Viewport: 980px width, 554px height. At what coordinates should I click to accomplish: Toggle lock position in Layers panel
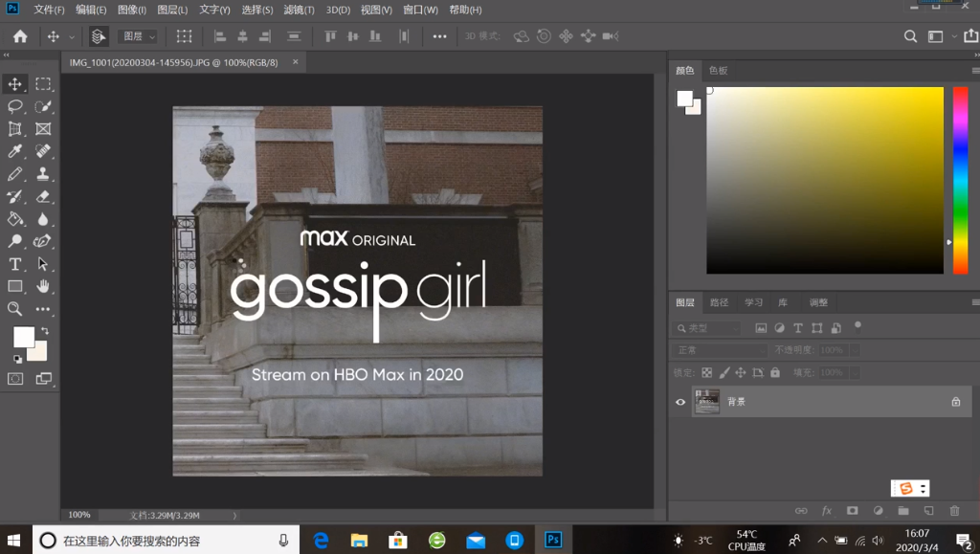coord(741,372)
